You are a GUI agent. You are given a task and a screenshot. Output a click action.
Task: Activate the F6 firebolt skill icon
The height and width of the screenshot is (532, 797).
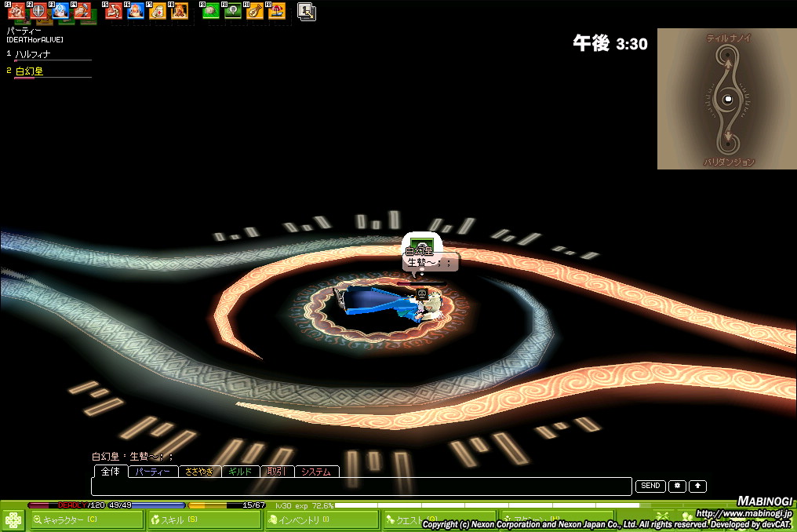tap(136, 11)
